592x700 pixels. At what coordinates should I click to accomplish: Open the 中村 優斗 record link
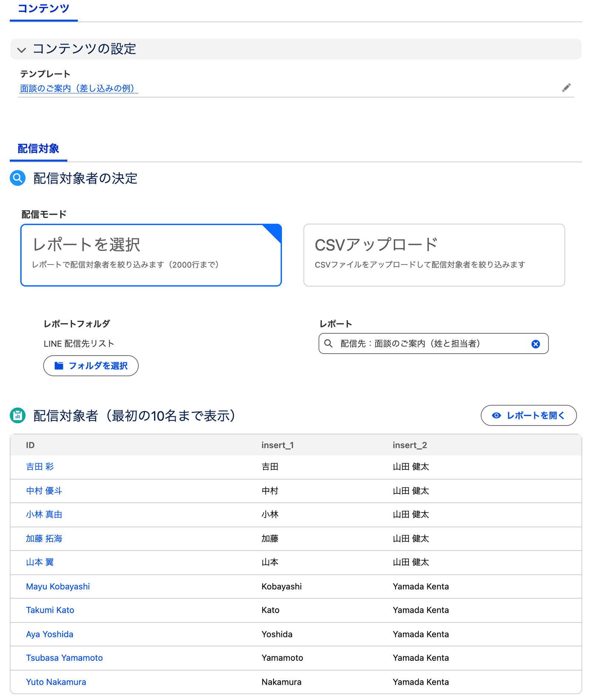44,491
